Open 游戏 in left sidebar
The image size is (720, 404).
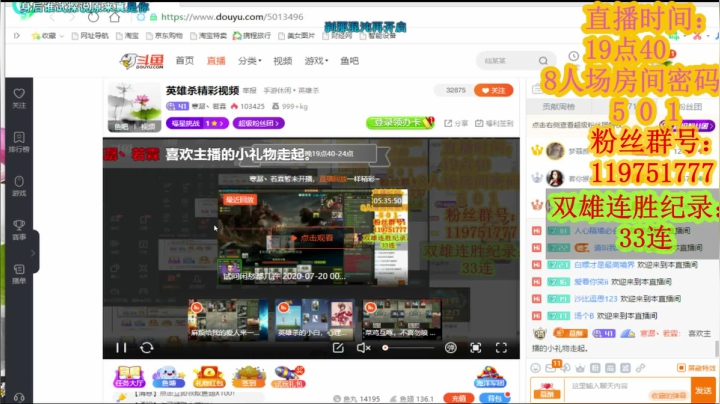click(x=19, y=186)
